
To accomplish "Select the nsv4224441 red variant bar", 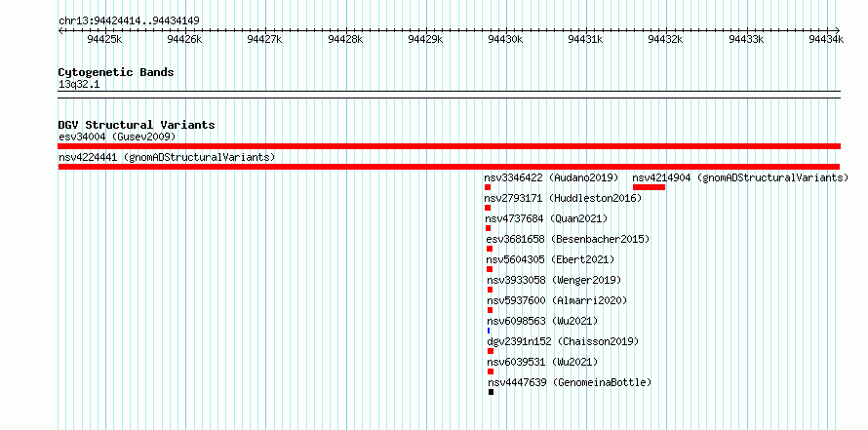I will pyautogui.click(x=449, y=167).
